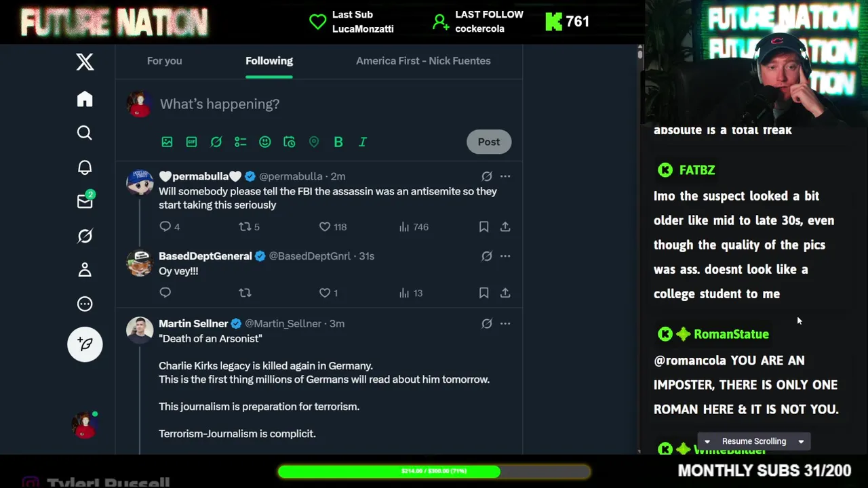The image size is (868, 488).
Task: Open more options on Martin Sellner post
Action: (505, 324)
